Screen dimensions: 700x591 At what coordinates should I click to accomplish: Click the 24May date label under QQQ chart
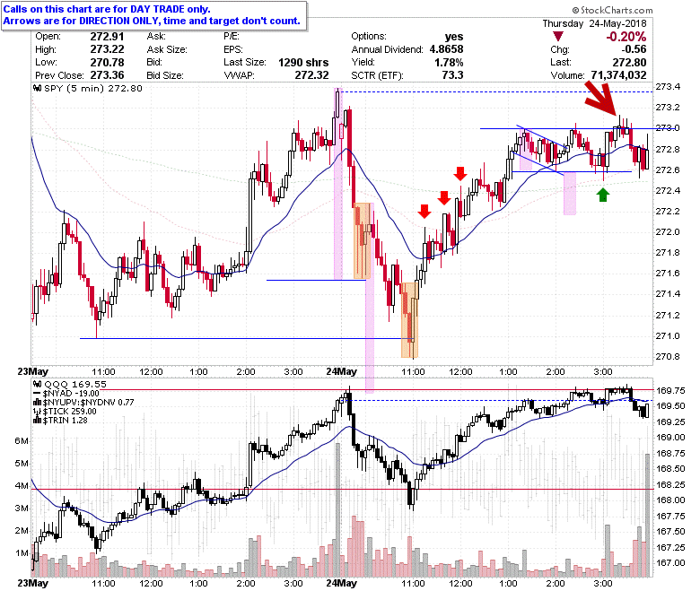[x=342, y=583]
